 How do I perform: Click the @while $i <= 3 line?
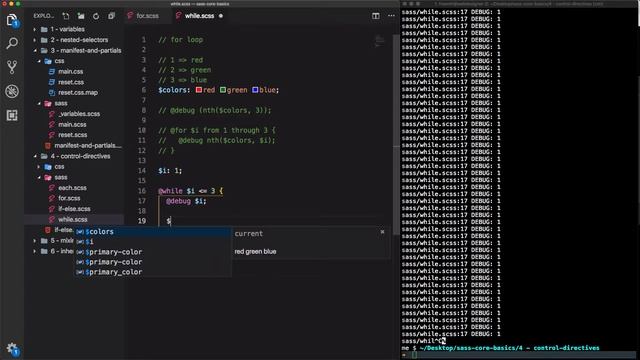(191, 191)
